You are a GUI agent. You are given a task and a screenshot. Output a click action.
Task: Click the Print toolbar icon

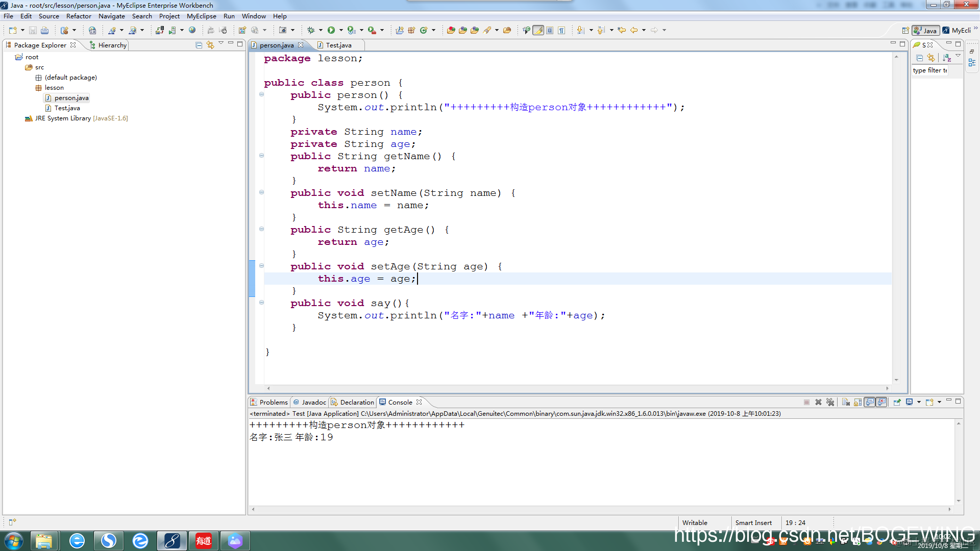click(x=44, y=30)
